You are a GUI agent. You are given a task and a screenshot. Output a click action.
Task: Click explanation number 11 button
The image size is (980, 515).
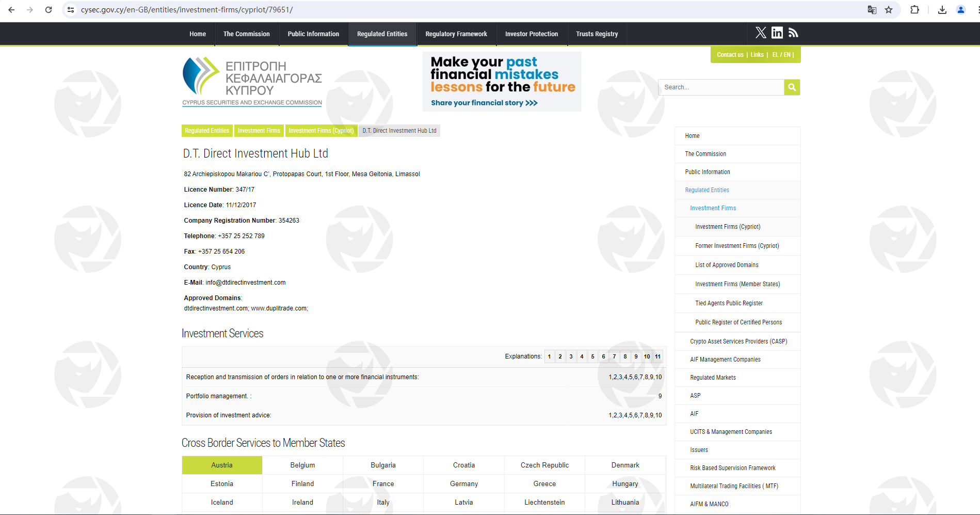pos(657,356)
